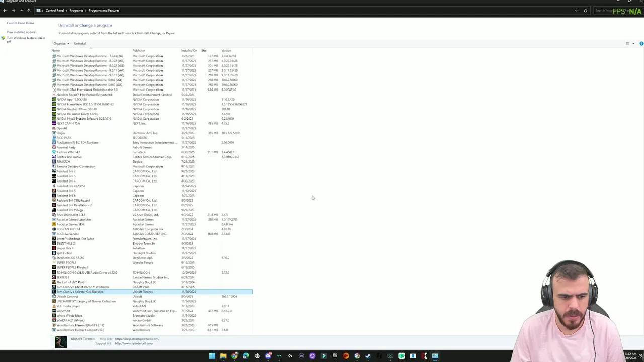Open Microsoft Edge from taskbar
The height and width of the screenshot is (362, 644).
click(x=246, y=356)
